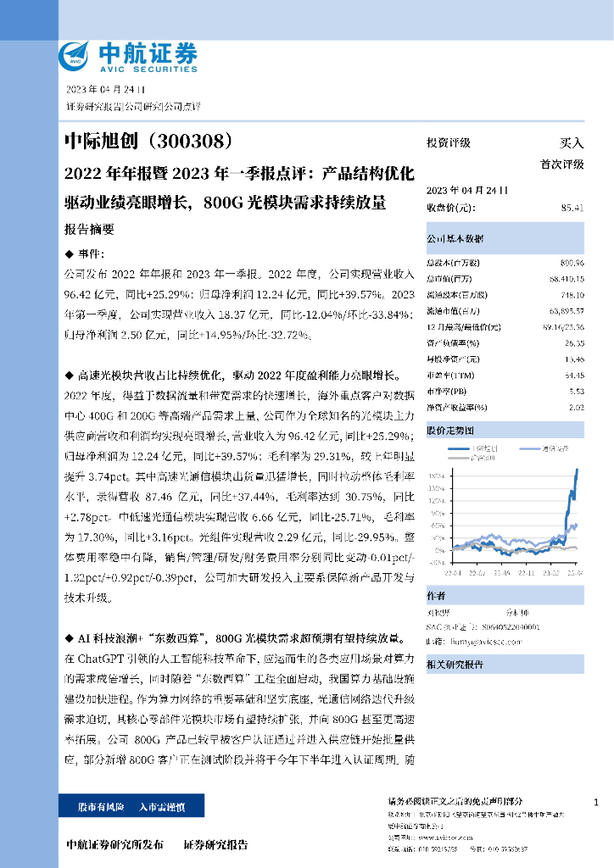The width and height of the screenshot is (614, 868).
Task: Click the 相关研究报告 section header
Action: click(505, 665)
